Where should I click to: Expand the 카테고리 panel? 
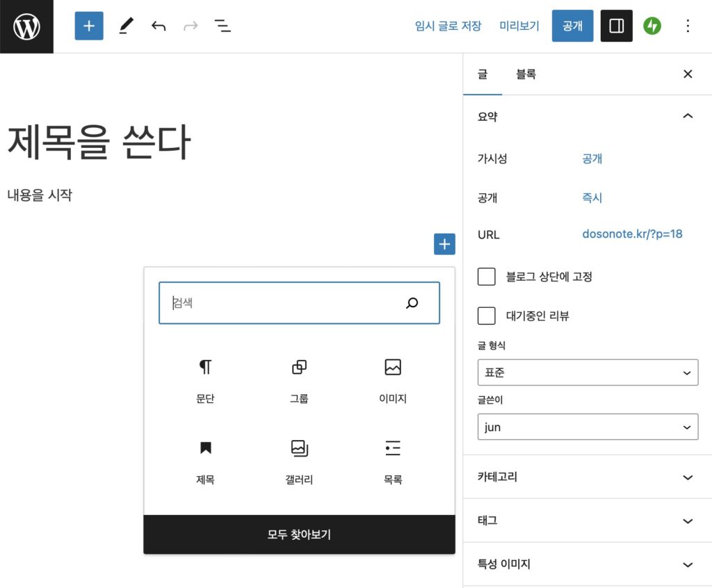pos(588,477)
